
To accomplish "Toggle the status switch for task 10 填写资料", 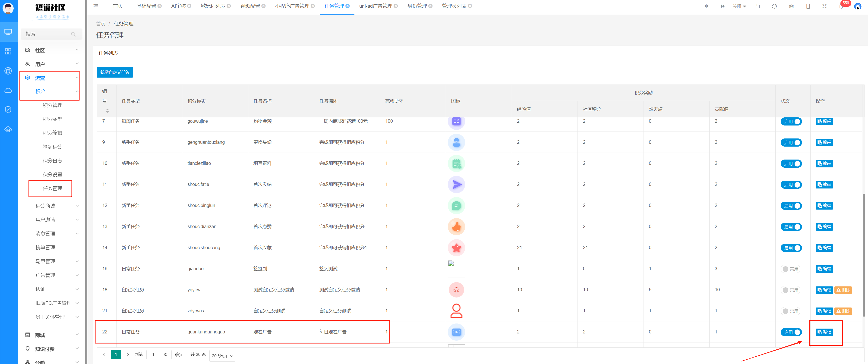I will (791, 164).
